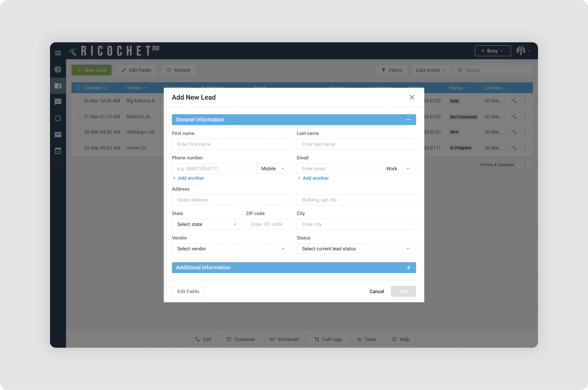Viewport: 588px width, 390px height.
Task: Open the hamburger menu icon
Action: tap(58, 53)
